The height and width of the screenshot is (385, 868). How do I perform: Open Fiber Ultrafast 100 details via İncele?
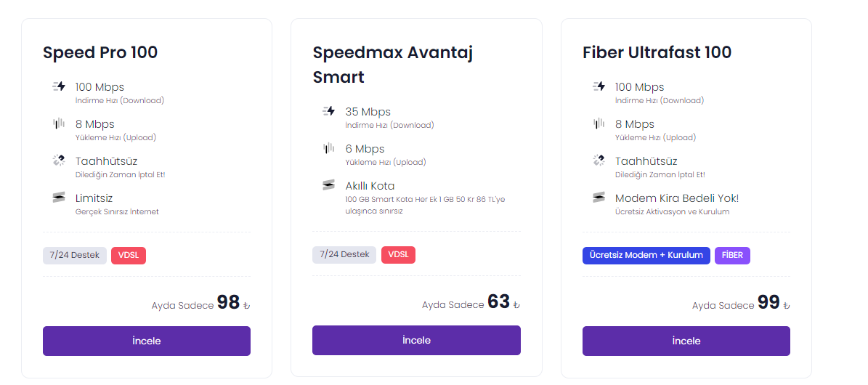point(686,341)
